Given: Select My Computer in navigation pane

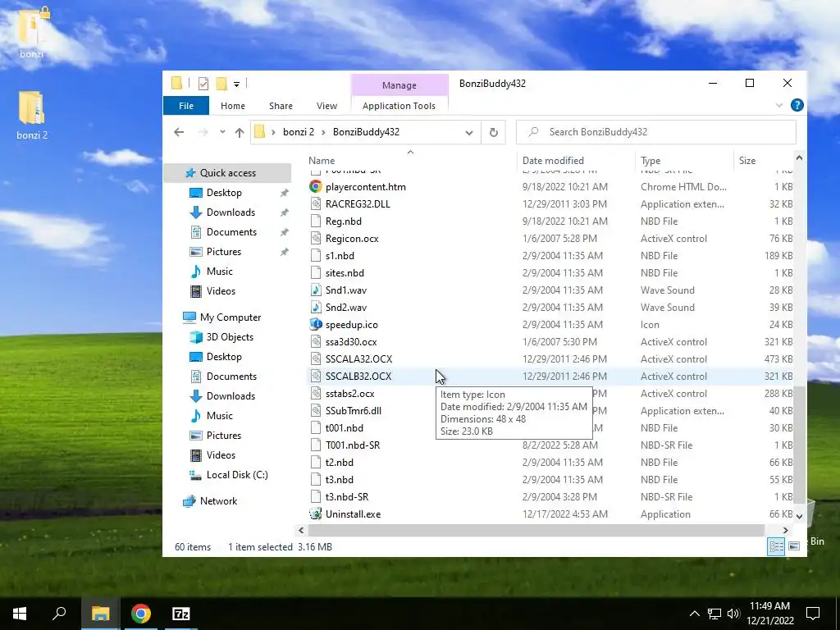Looking at the screenshot, I should pos(231,317).
